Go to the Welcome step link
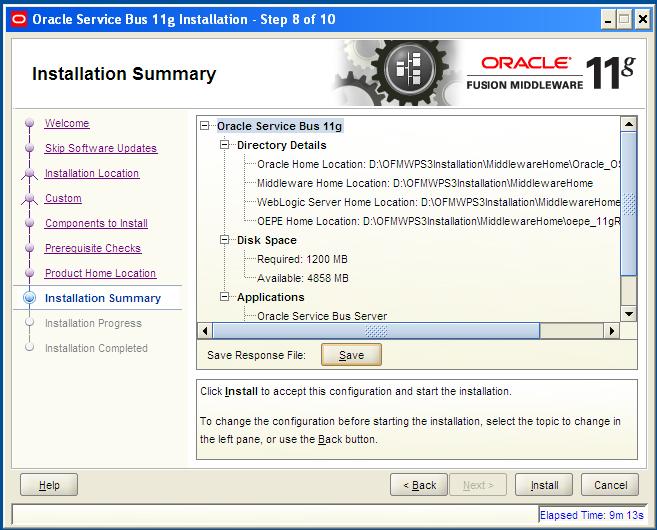This screenshot has width=657, height=530. (67, 123)
